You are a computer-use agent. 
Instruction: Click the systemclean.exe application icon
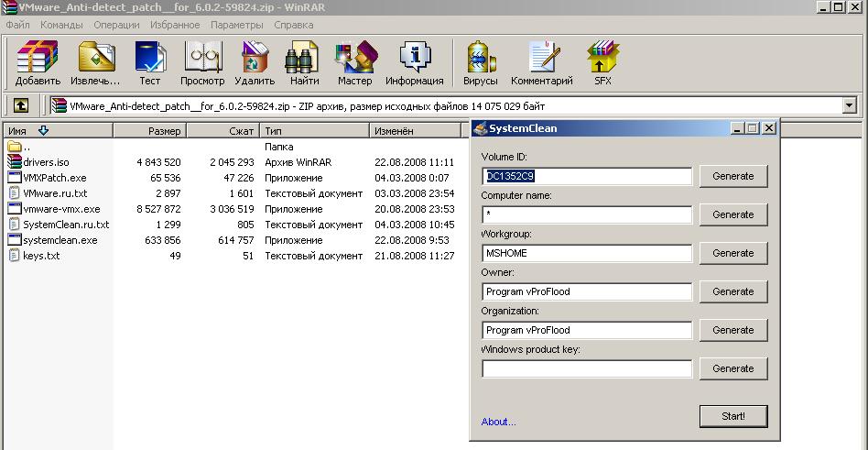[x=15, y=239]
